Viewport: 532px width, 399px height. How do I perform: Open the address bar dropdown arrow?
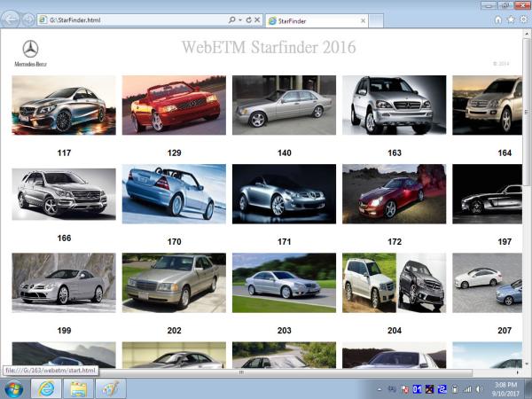click(x=240, y=20)
